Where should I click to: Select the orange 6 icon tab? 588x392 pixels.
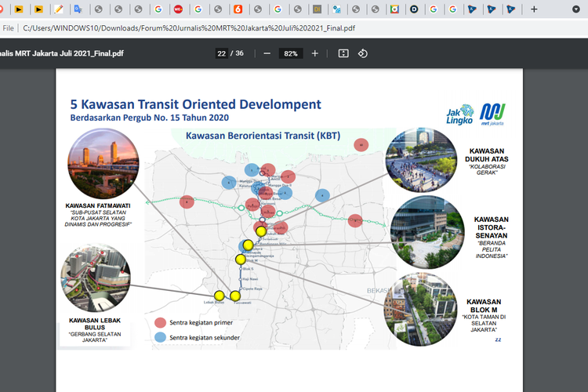(x=237, y=9)
